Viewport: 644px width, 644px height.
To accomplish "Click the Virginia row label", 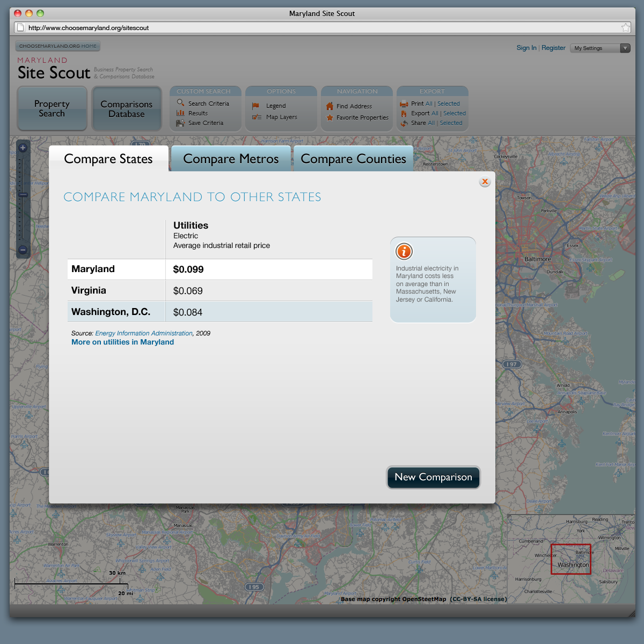I will click(89, 290).
